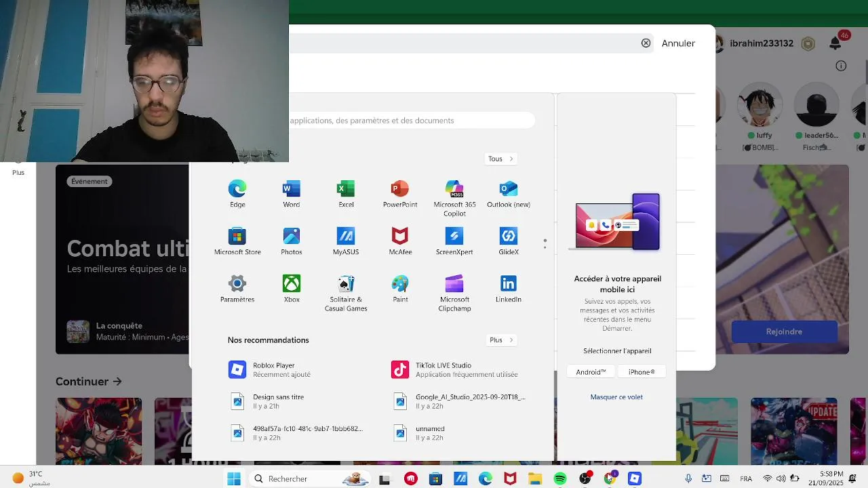This screenshot has height=488, width=868.
Task: Open Microsoft Edge on the taskbar
Action: coord(486,479)
